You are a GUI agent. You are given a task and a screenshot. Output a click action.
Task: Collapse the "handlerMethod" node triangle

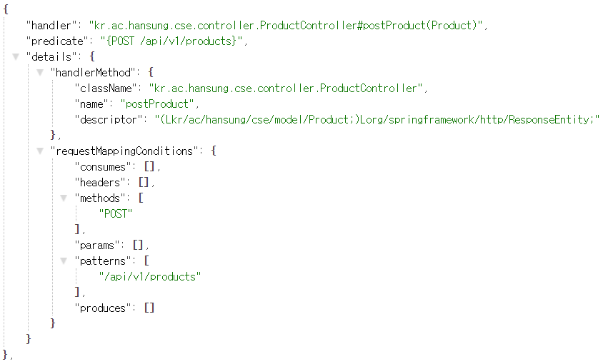[40, 72]
